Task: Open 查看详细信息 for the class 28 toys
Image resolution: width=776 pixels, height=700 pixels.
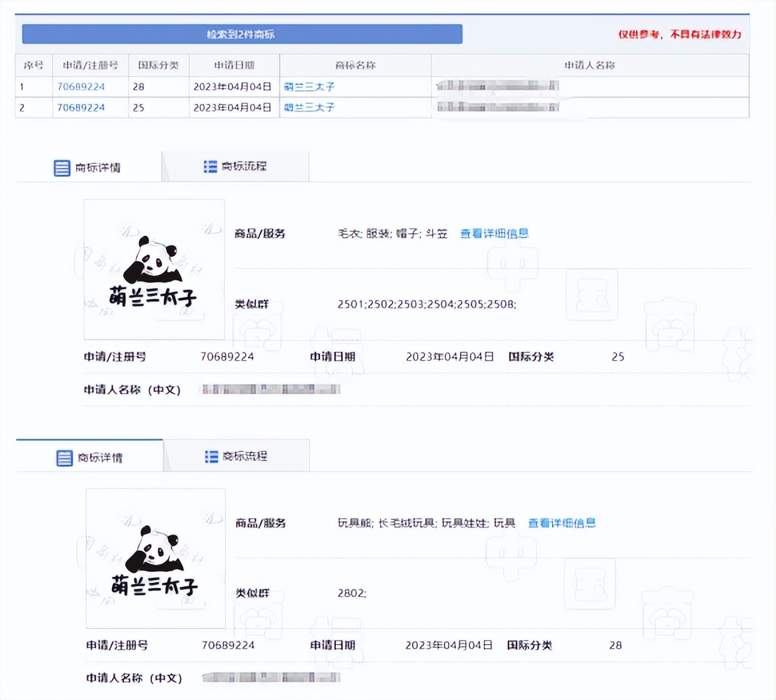Action: (x=562, y=523)
